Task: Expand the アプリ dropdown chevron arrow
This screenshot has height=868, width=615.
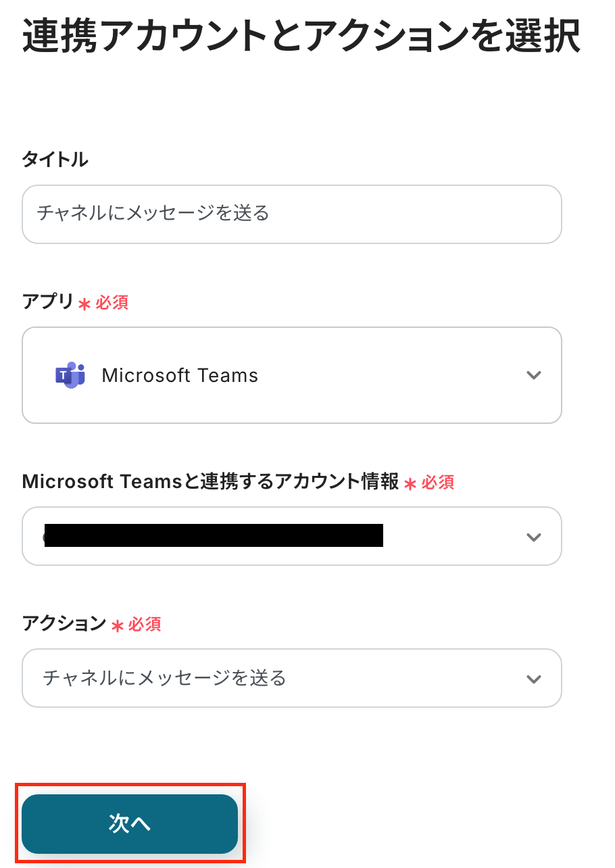Action: click(534, 375)
